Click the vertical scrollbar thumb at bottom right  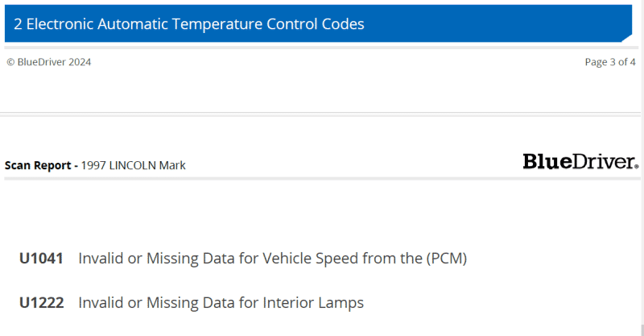(x=642, y=330)
